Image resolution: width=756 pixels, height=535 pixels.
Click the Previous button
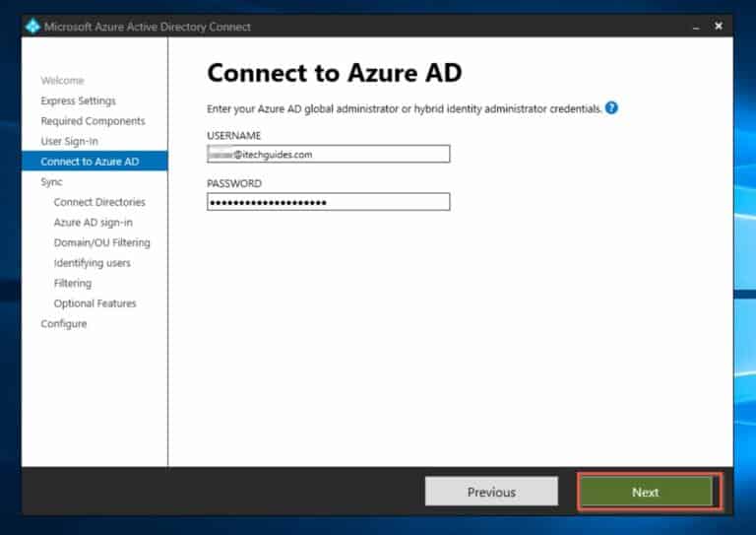[491, 492]
